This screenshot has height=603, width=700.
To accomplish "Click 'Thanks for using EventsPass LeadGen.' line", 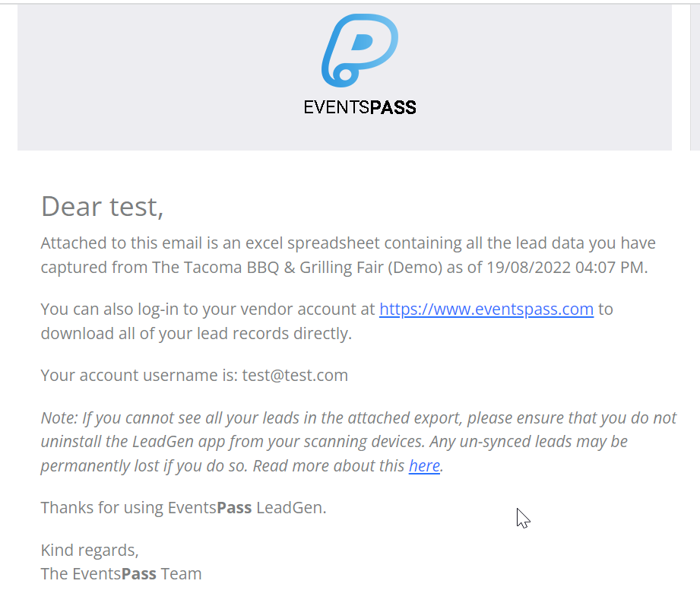I will [x=183, y=508].
